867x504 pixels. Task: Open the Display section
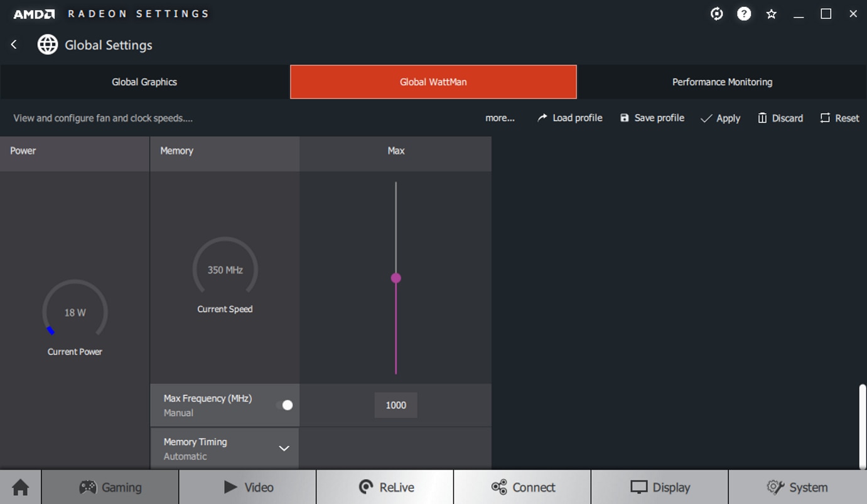click(660, 487)
